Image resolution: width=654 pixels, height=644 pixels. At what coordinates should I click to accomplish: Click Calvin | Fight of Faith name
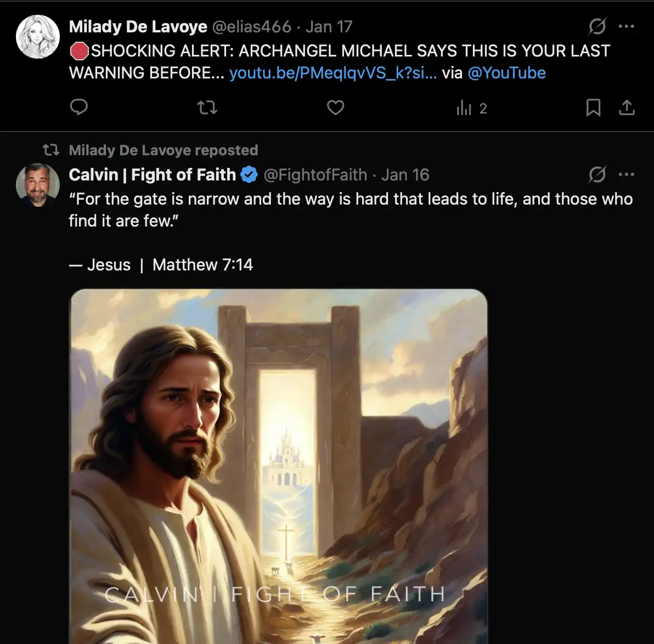(x=153, y=175)
